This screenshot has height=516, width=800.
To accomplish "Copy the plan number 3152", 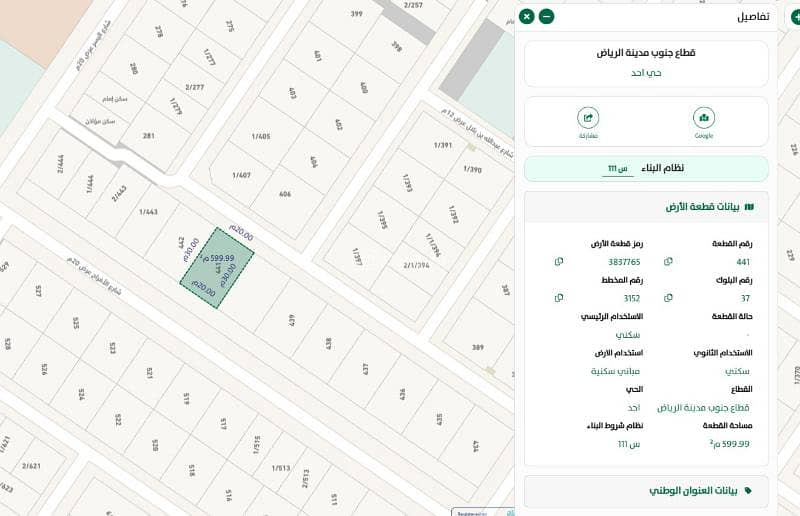I will (x=559, y=298).
